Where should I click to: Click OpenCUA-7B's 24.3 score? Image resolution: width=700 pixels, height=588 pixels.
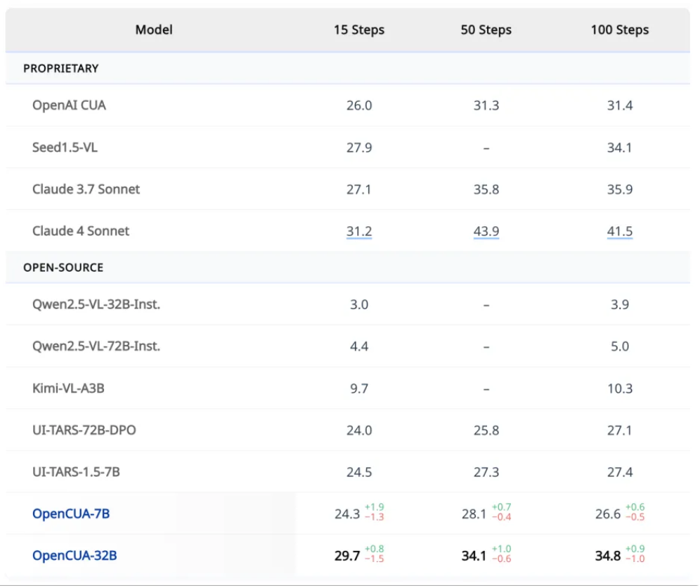347,514
